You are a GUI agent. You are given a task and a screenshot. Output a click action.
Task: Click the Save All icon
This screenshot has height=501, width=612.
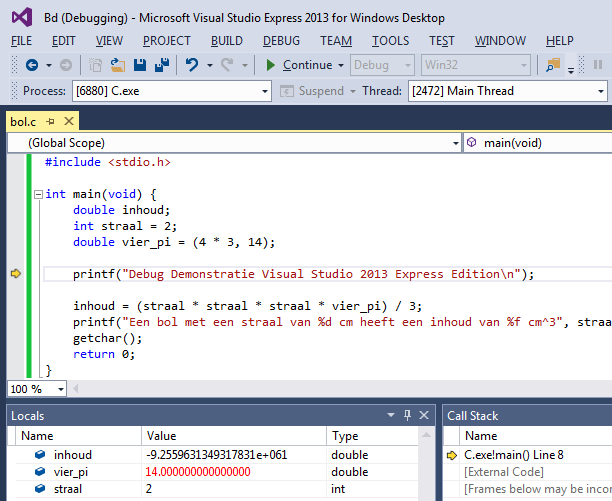(162, 65)
